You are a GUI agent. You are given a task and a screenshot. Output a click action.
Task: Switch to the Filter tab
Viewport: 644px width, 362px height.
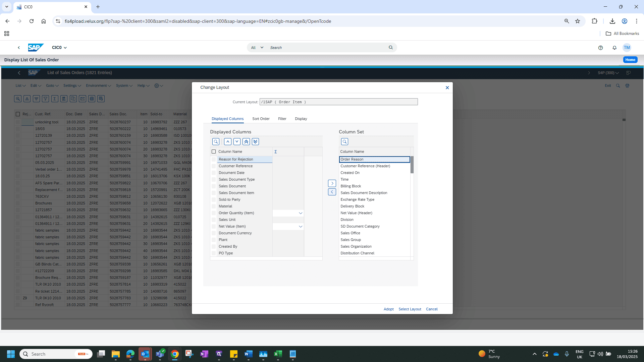click(282, 119)
